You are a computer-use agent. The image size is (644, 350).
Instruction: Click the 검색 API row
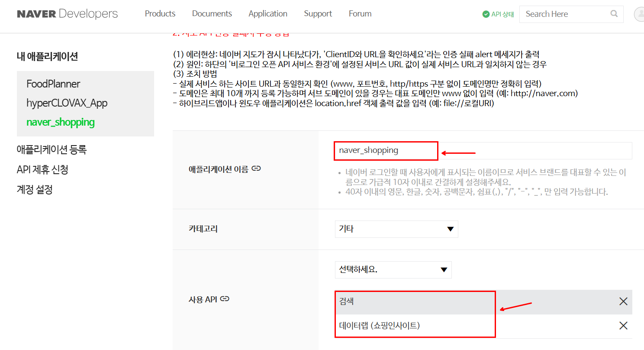[483, 302]
